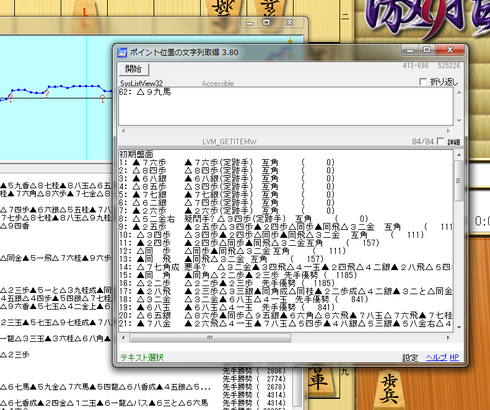Click the line starting △6七馬▲5九金△7六馬
This screenshot has width=490, height=410.
[105, 387]
